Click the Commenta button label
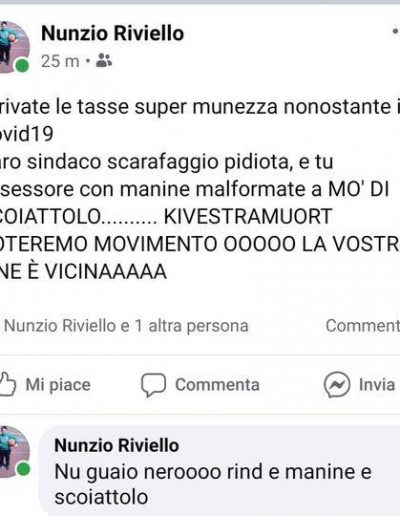The height and width of the screenshot is (516, 400). 217,385
